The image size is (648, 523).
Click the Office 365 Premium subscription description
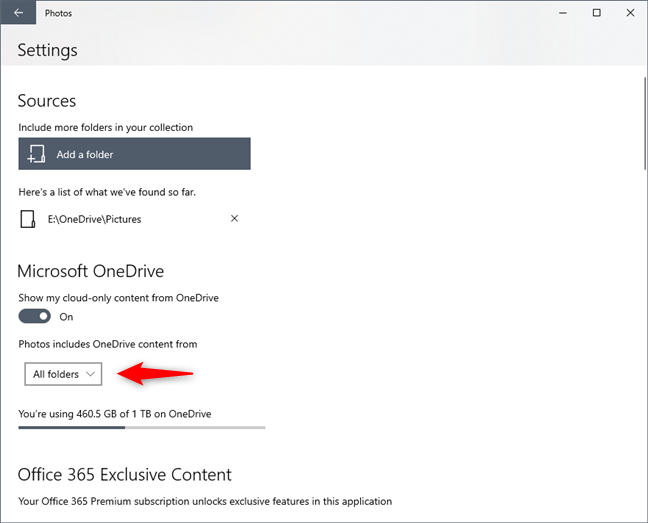point(205,501)
